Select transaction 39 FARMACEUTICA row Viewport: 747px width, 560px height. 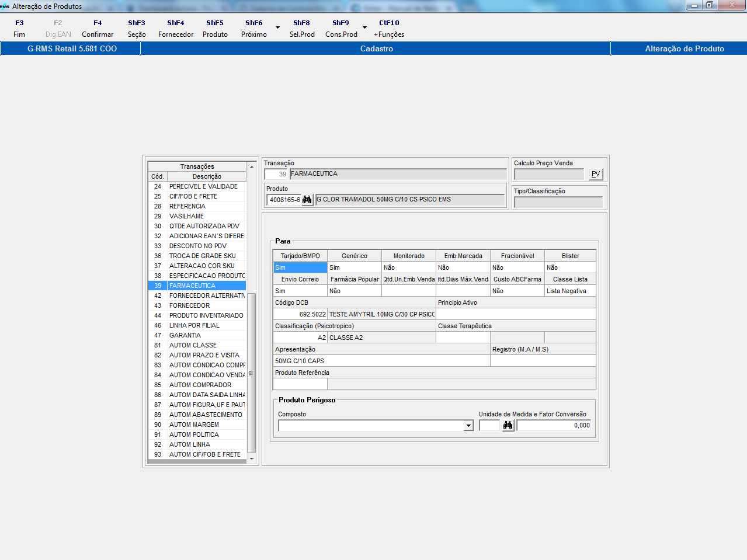[x=197, y=286]
